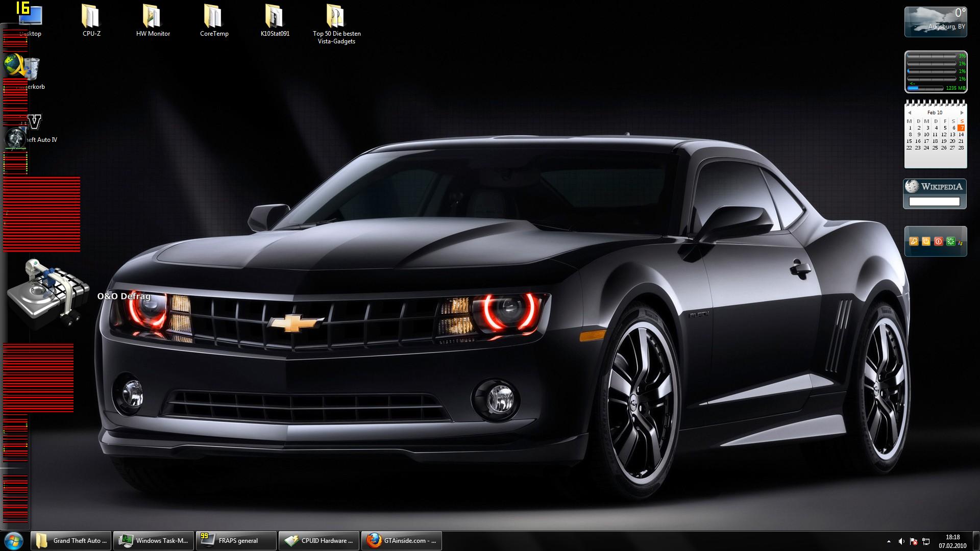
Task: Open the HW Monitor folder icon
Action: click(153, 18)
